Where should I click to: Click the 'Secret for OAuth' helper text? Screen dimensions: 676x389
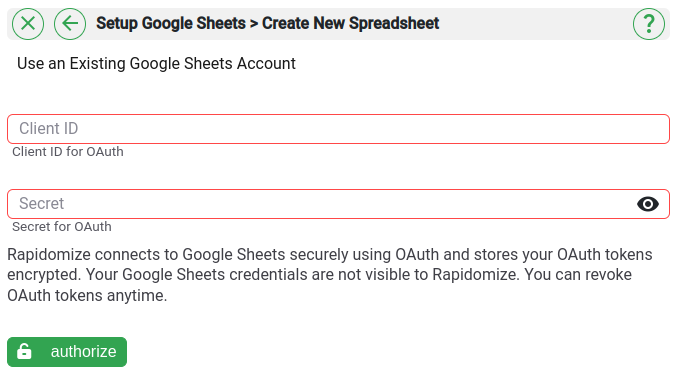(62, 227)
